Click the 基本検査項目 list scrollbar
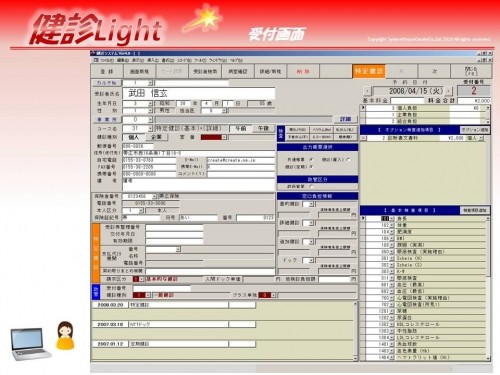Image resolution: width=500 pixels, height=375 pixels. [488, 288]
